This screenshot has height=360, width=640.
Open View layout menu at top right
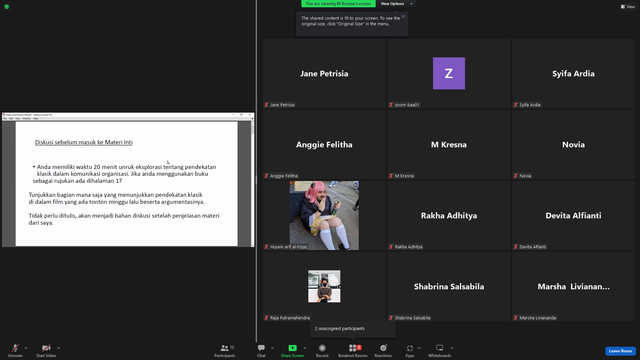click(x=628, y=7)
